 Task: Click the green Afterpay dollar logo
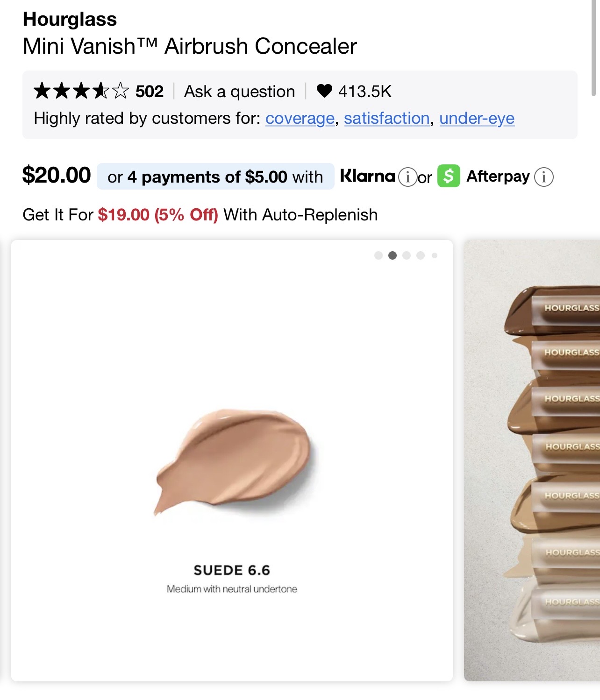coord(449,176)
